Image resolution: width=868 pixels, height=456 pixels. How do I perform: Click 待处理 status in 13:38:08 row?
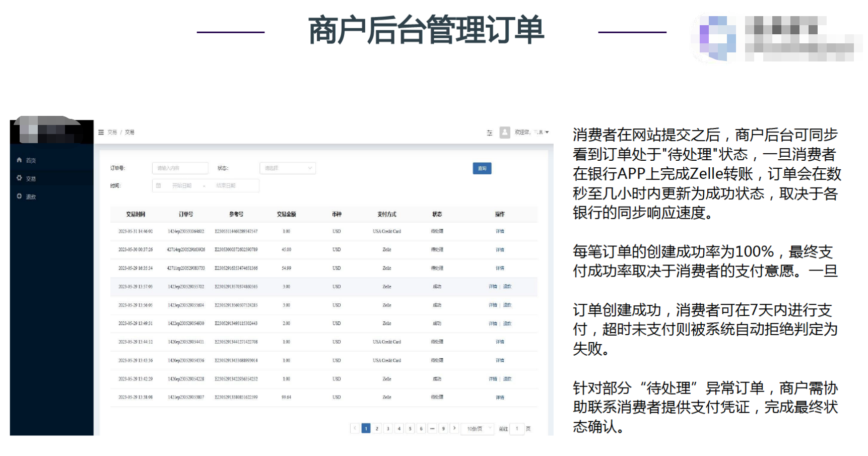click(x=437, y=398)
